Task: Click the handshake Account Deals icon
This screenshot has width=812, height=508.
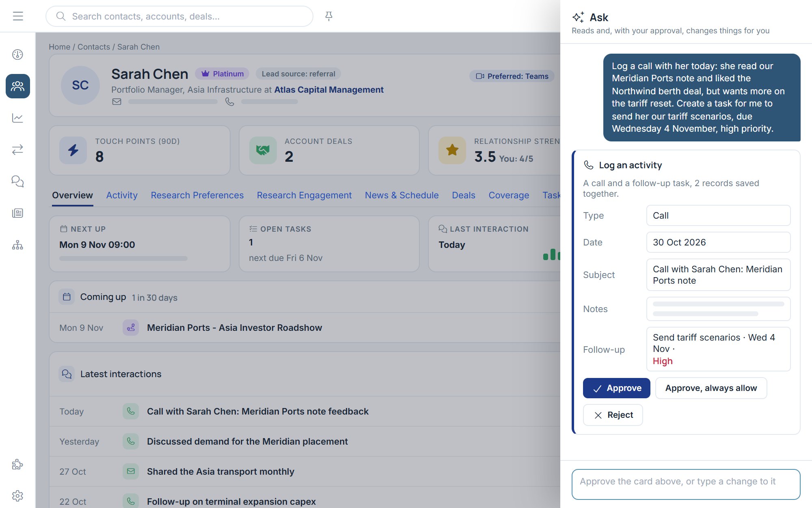Action: click(263, 150)
